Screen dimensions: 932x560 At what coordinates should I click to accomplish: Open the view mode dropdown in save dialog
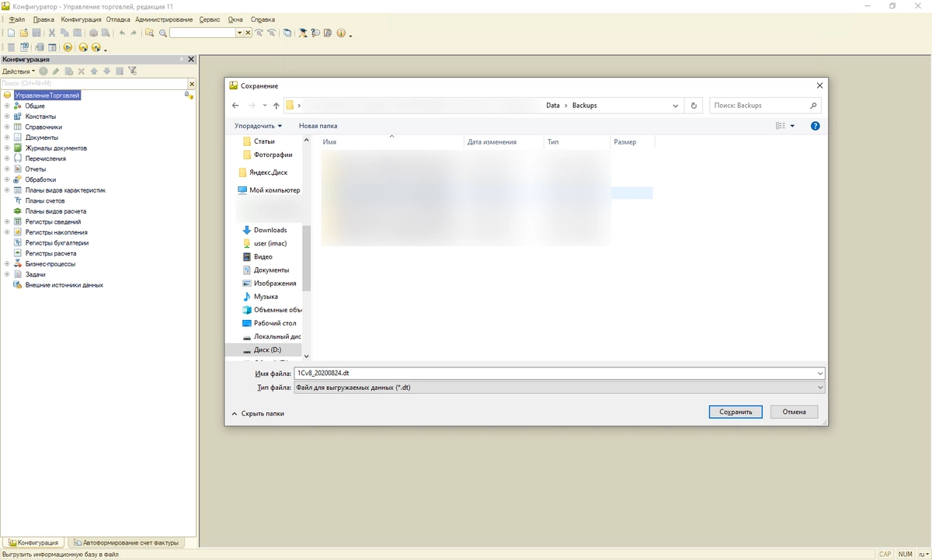click(792, 126)
